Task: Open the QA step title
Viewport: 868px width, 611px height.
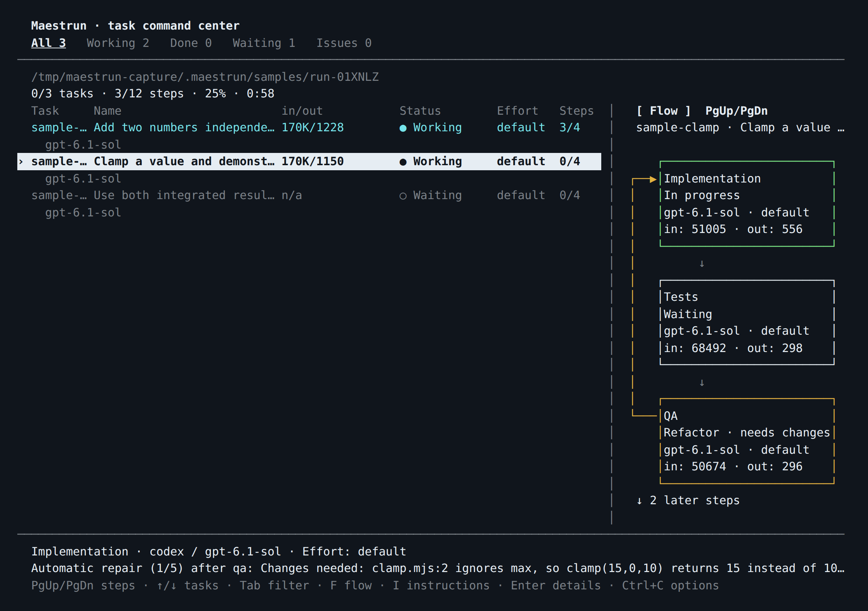Action: 671,416
